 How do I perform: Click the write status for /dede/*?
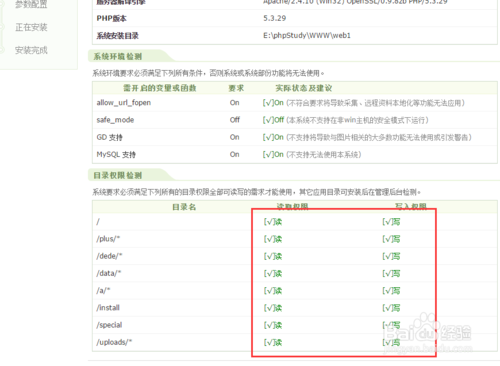click(391, 256)
